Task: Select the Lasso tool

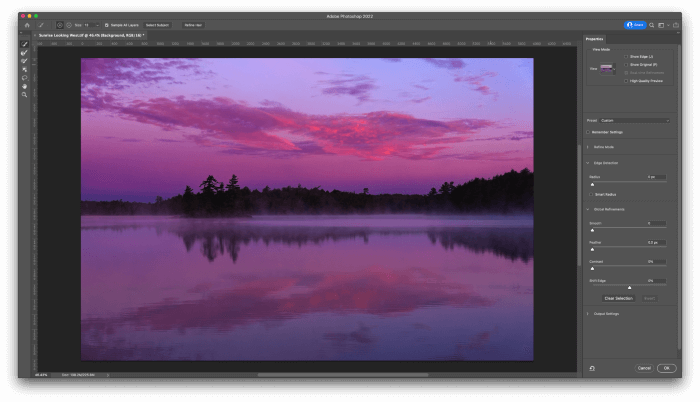Action: [x=24, y=77]
